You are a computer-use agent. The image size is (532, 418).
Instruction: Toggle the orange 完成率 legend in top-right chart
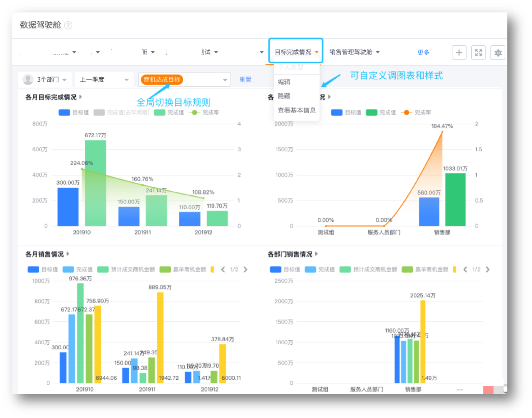pos(416,112)
